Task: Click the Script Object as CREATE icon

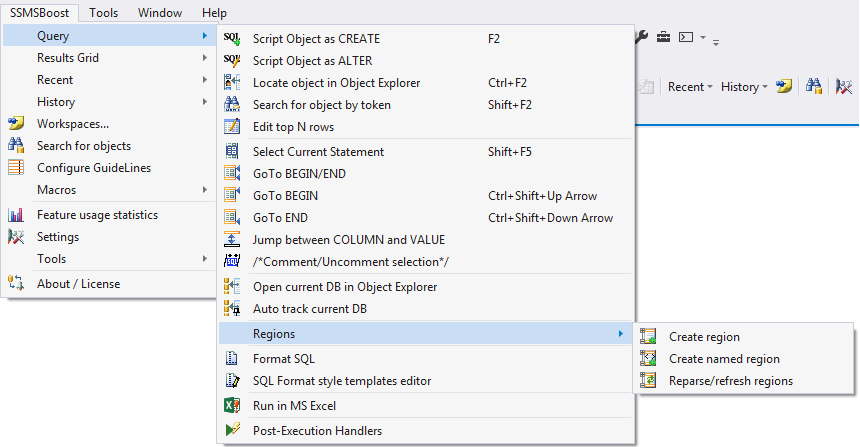Action: (232, 39)
